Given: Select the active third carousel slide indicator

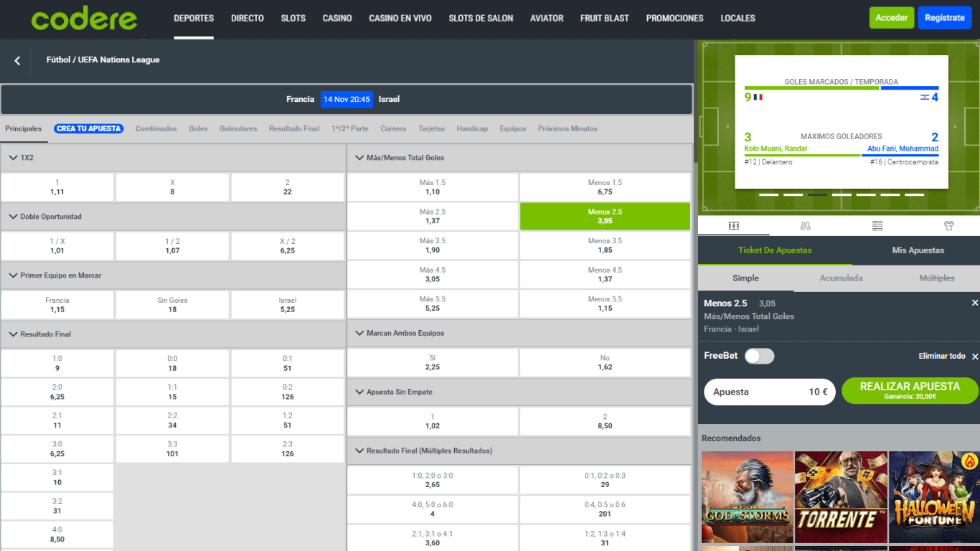Looking at the screenshot, I should pyautogui.click(x=817, y=194).
